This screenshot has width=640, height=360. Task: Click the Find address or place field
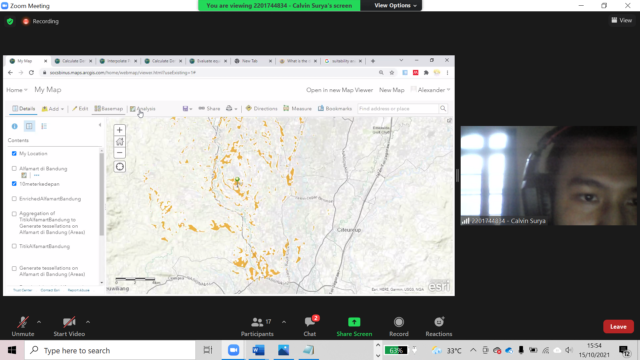click(x=398, y=109)
